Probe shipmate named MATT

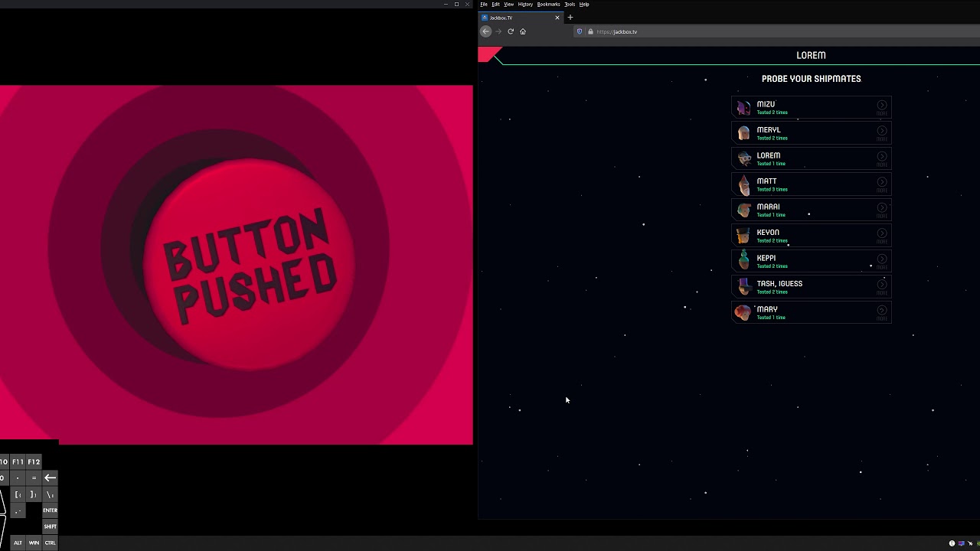(812, 184)
